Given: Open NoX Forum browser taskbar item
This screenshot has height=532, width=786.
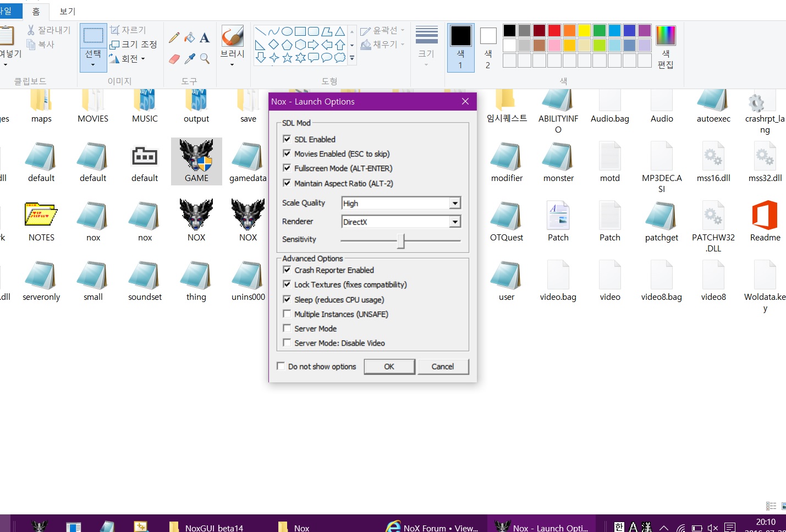Looking at the screenshot, I should click(432, 527).
